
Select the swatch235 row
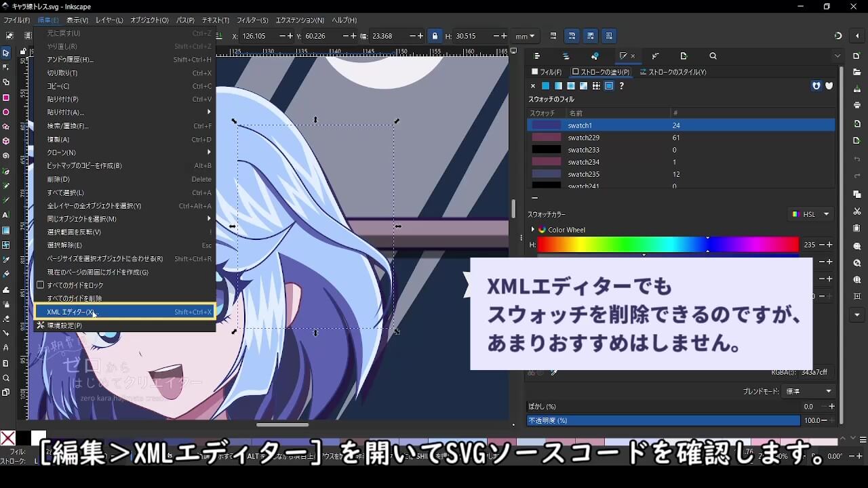(x=681, y=174)
